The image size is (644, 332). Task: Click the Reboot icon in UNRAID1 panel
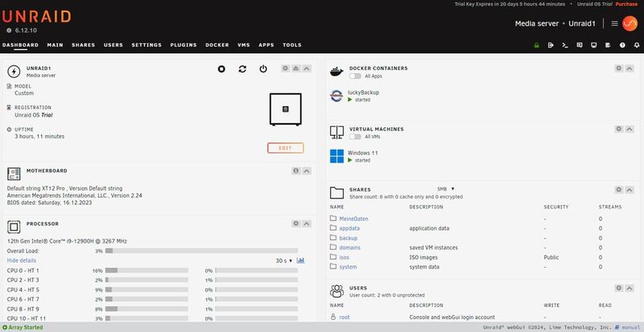click(x=242, y=69)
